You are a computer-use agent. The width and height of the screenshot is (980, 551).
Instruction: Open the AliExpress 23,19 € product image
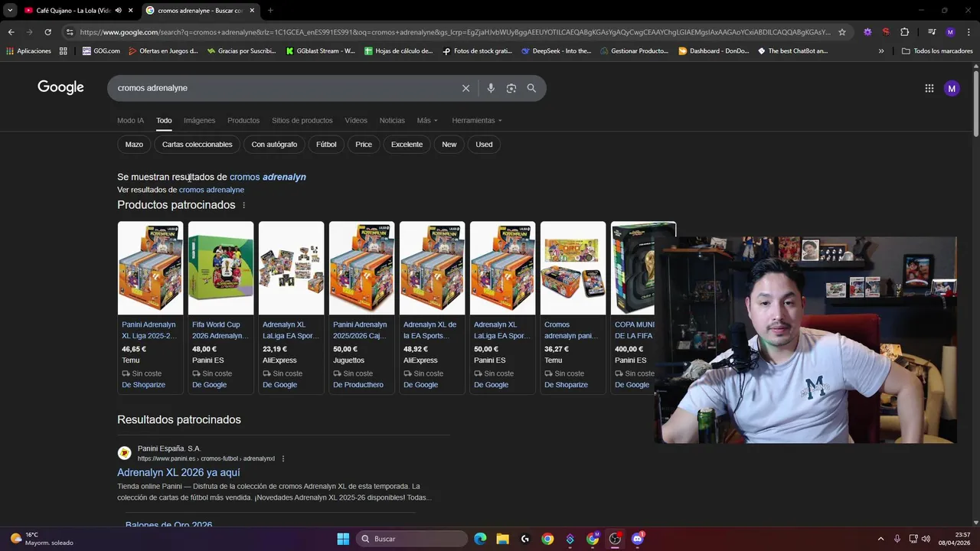click(291, 268)
